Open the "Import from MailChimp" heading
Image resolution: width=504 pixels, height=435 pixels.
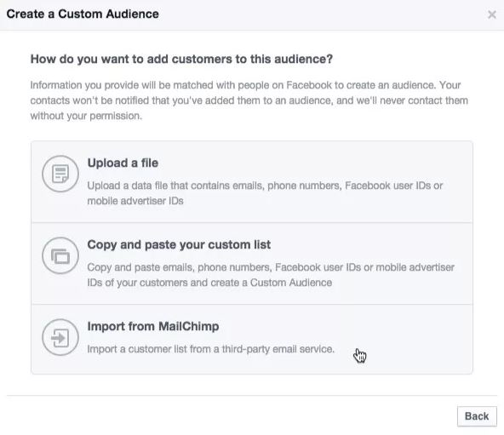pos(153,326)
